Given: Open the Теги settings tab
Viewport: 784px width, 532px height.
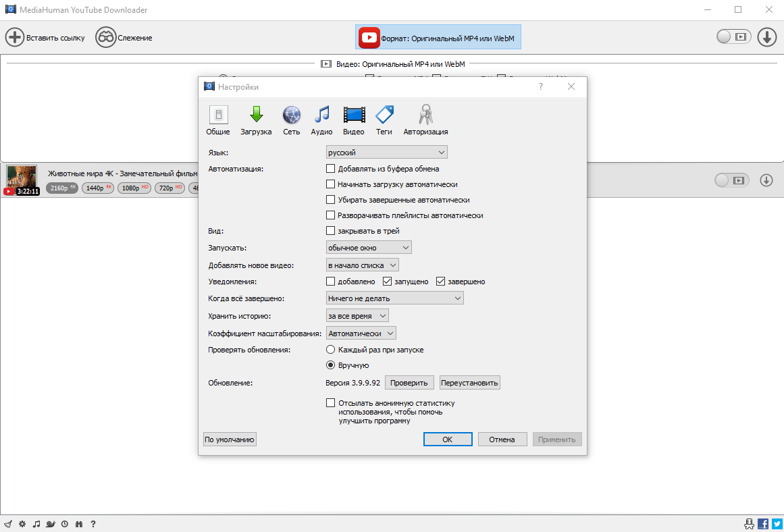Looking at the screenshot, I should 384,120.
